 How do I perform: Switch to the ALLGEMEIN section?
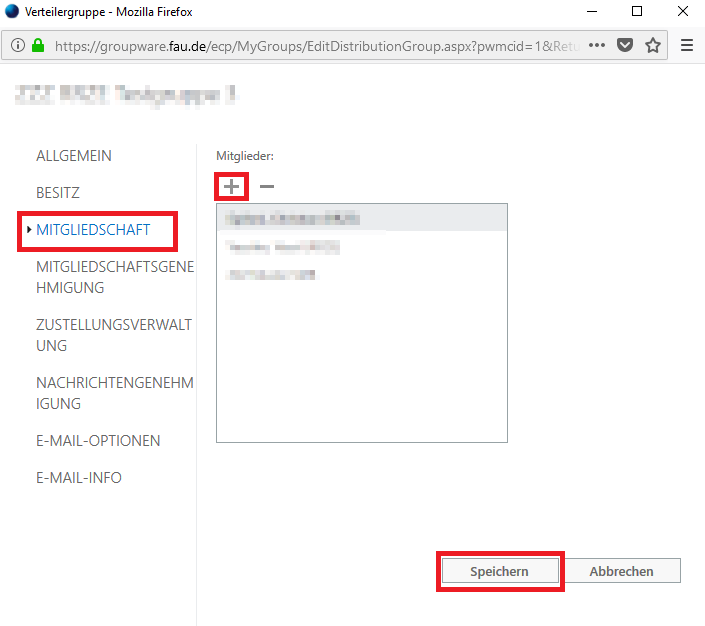click(74, 156)
